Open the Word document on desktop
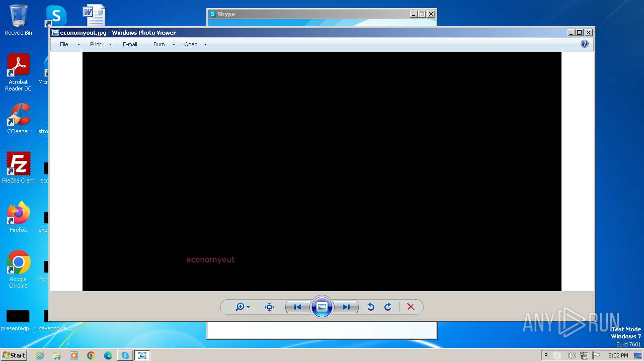 [94, 15]
